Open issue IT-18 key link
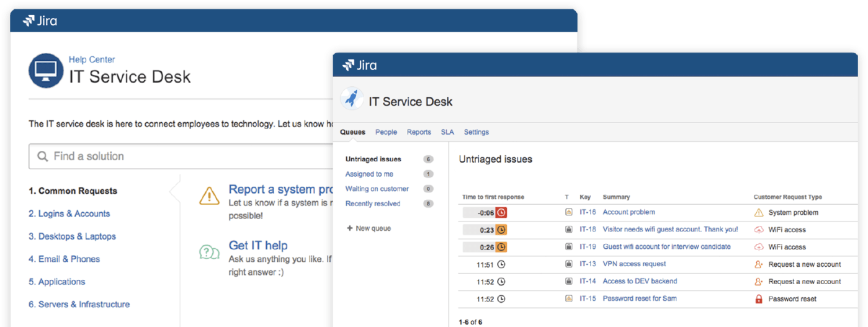Screen dimensions: 868x327 [x=588, y=230]
